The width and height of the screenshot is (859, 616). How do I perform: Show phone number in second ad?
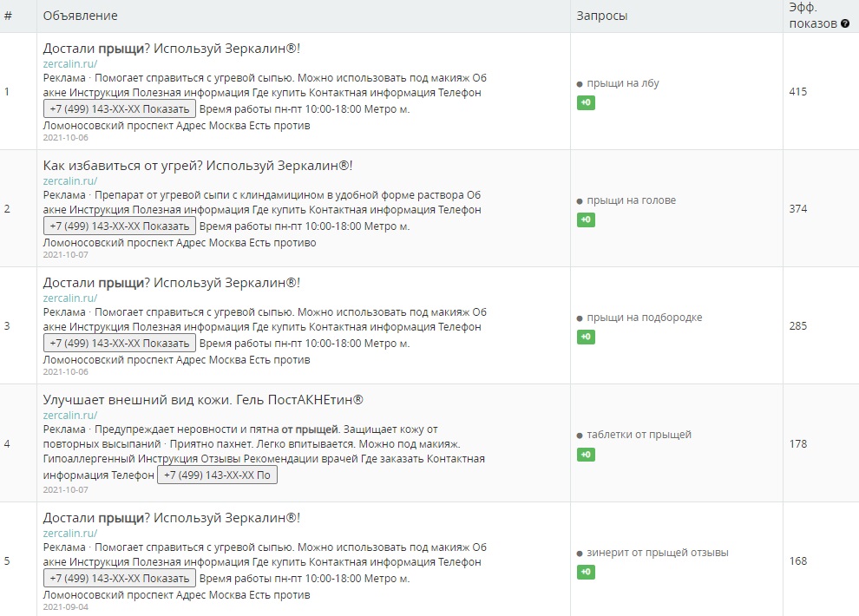tap(120, 226)
